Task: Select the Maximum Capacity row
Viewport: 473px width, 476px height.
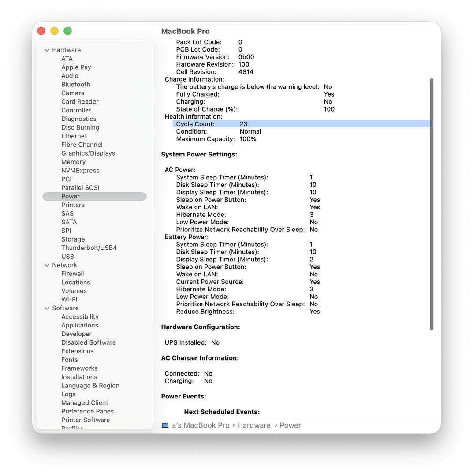Action: 216,139
